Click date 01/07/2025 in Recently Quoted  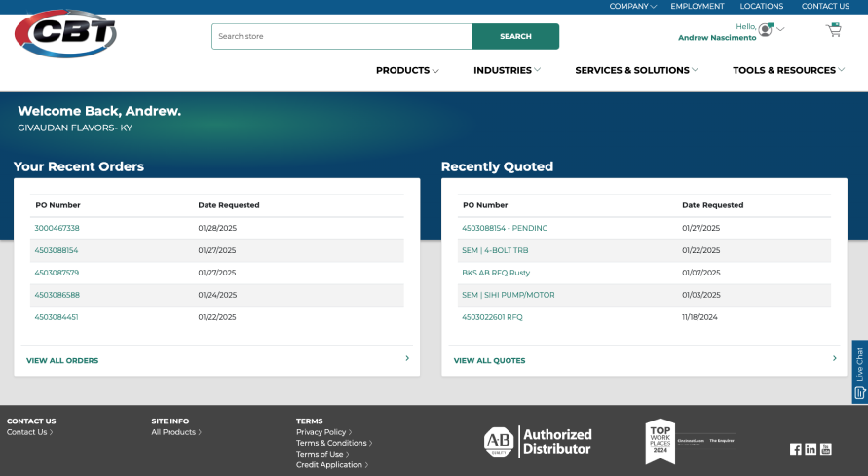pos(700,273)
